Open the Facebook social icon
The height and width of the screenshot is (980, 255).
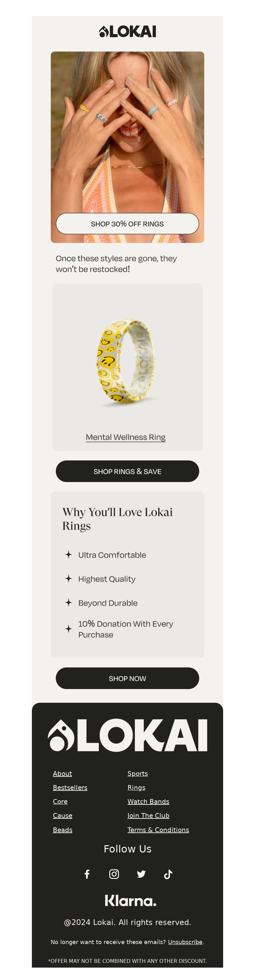coord(87,874)
